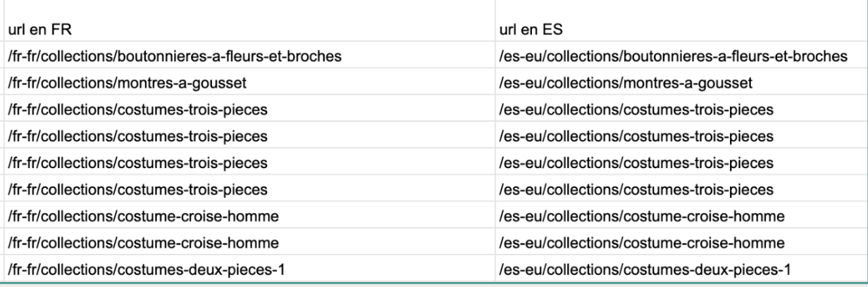Image resolution: width=868 pixels, height=287 pixels.
Task: Click the second /es-eu costume-croise-homme cell
Action: 680,243
